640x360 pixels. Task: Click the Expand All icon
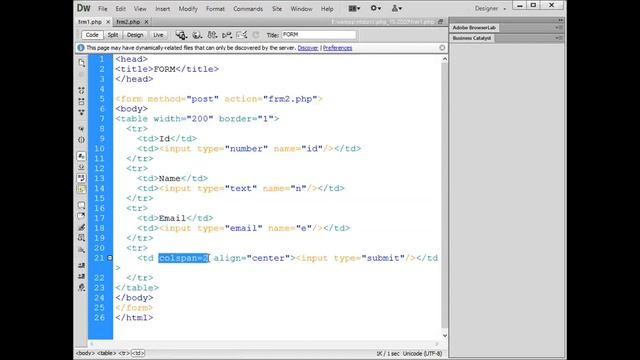pos(82,112)
